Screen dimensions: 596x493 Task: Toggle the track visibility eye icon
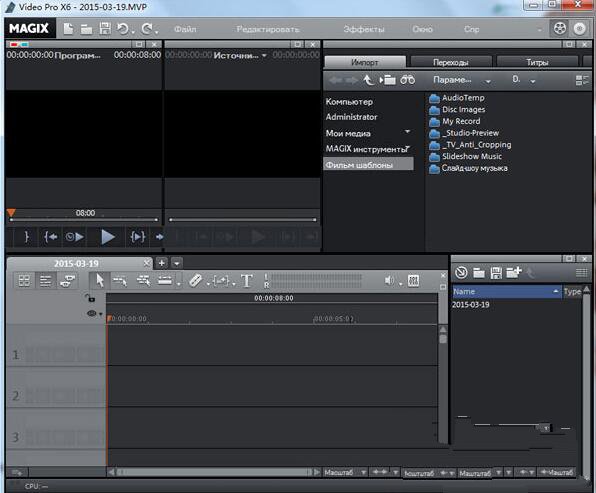click(x=92, y=314)
